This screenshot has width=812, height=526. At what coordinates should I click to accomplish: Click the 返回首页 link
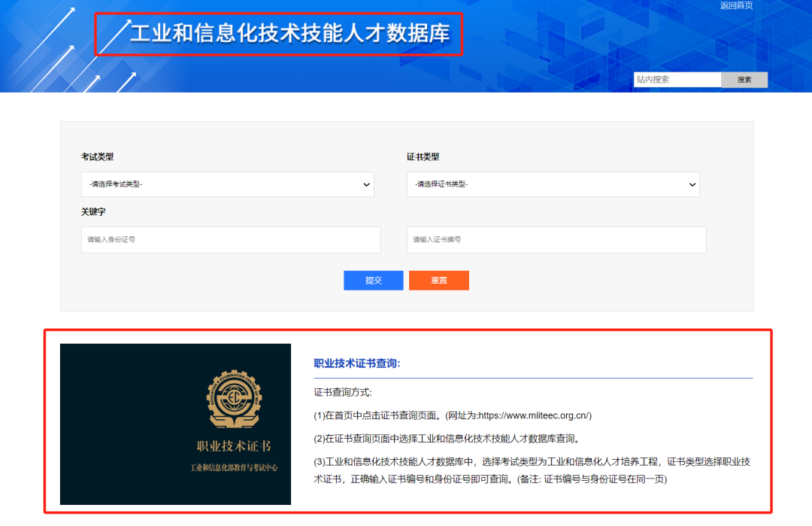click(736, 5)
